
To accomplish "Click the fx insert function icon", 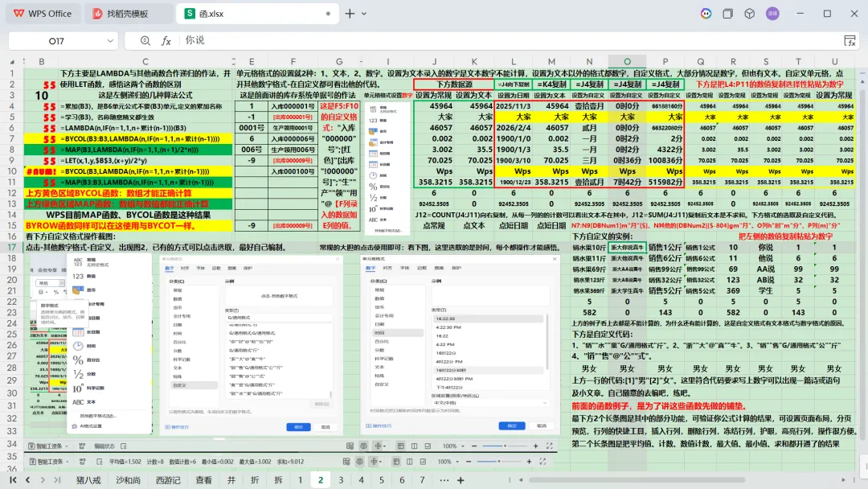I will point(166,40).
